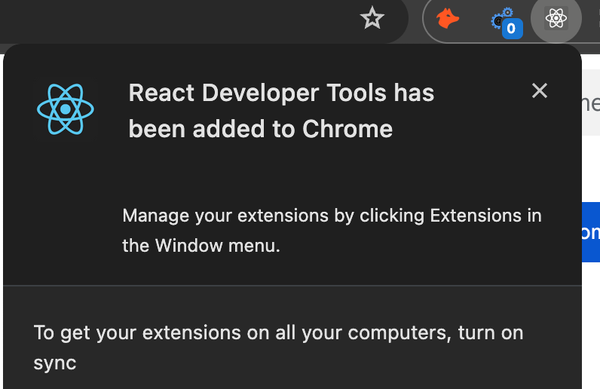This screenshot has height=389, width=600.
Task: Click the blue React atom logo in popup
Action: (x=65, y=109)
